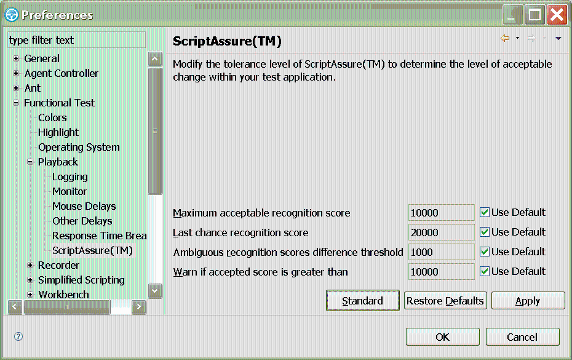Click the tree horizontal scrollbar thumb

[x=67, y=307]
